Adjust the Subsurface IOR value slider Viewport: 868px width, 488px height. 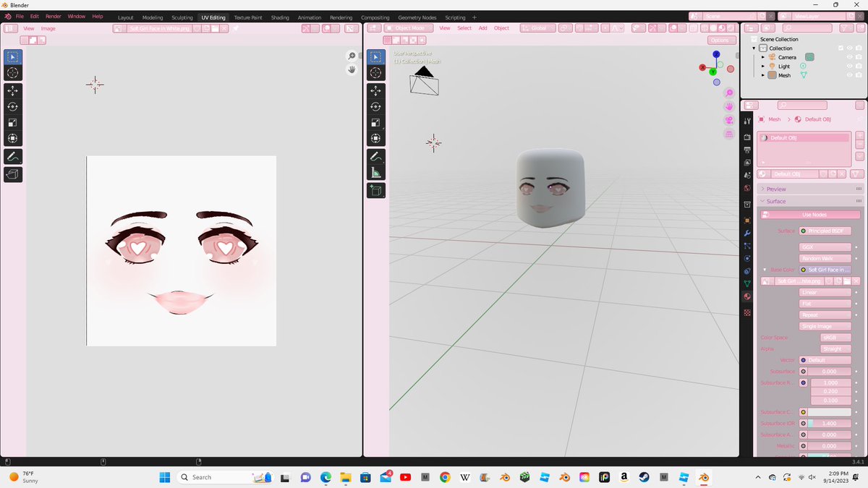pos(830,423)
